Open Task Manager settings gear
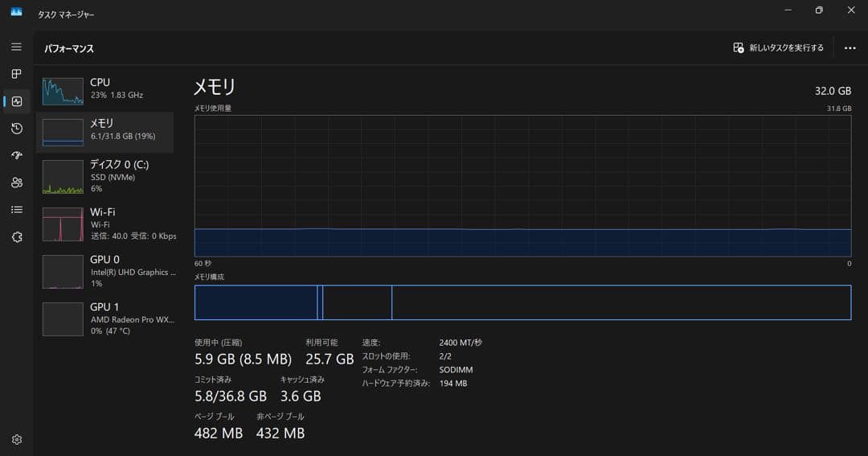This screenshot has width=868, height=456. pyautogui.click(x=16, y=440)
